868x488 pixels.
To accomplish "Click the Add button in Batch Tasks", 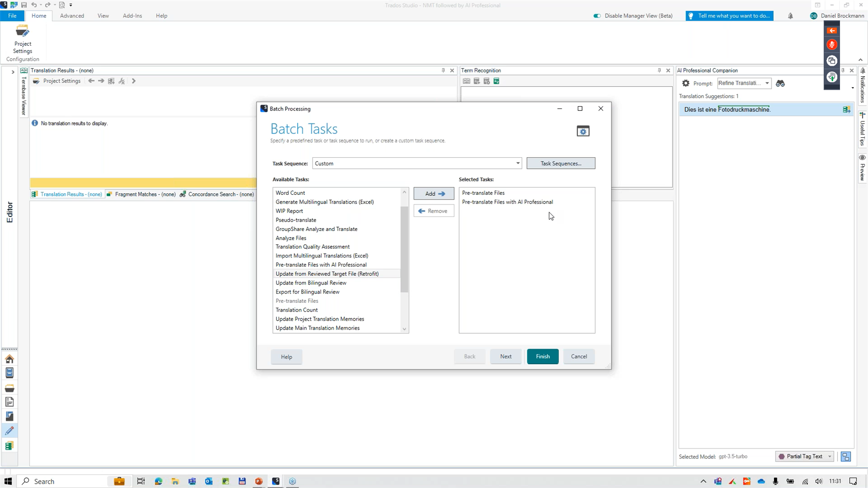I will coord(434,193).
